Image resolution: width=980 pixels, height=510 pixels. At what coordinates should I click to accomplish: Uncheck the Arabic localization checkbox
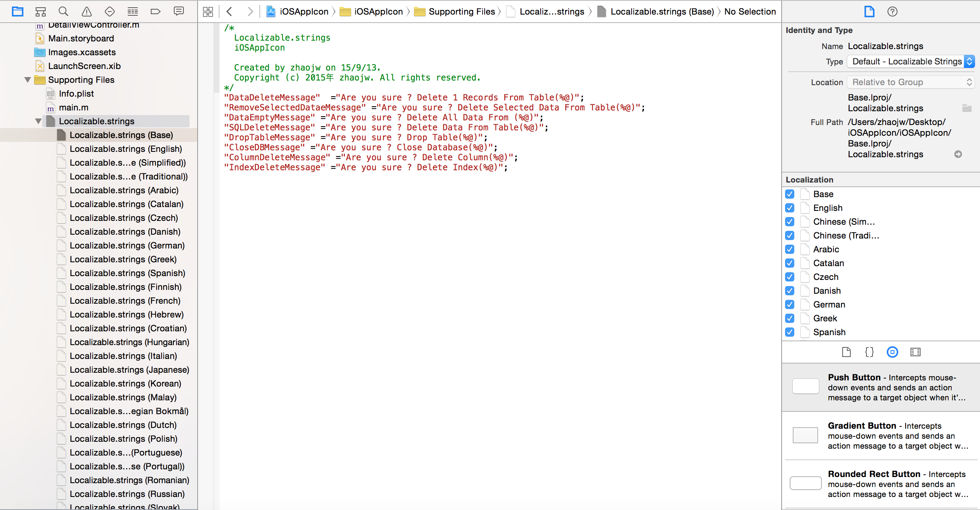[x=790, y=249]
